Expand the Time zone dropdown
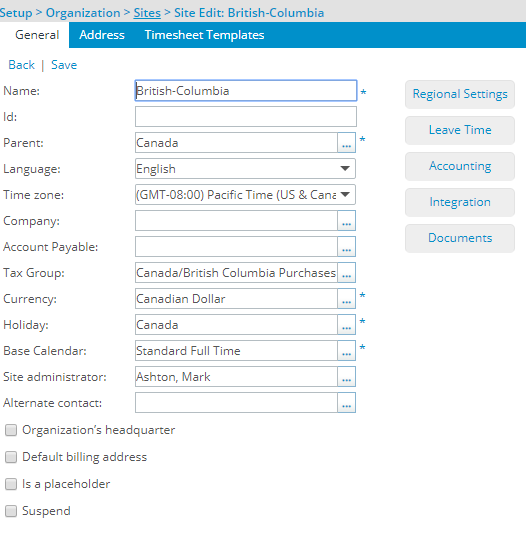526x534 pixels. pos(245,194)
